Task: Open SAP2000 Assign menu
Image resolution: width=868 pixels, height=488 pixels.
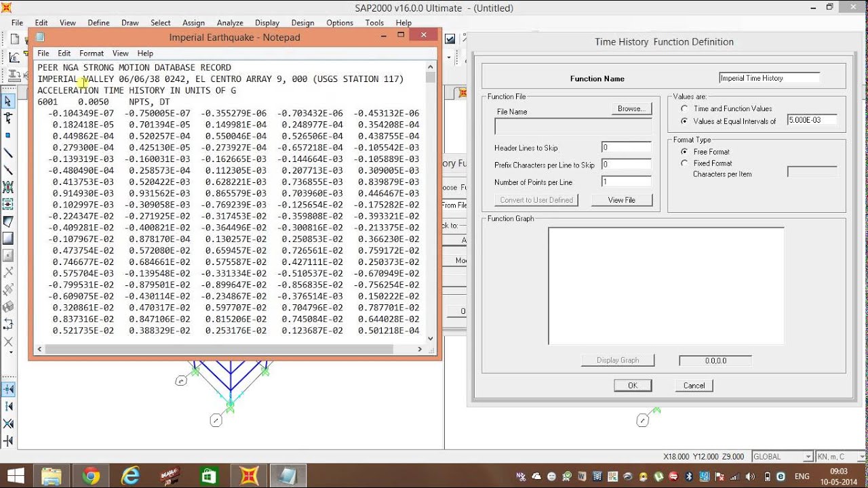Action: pyautogui.click(x=194, y=22)
